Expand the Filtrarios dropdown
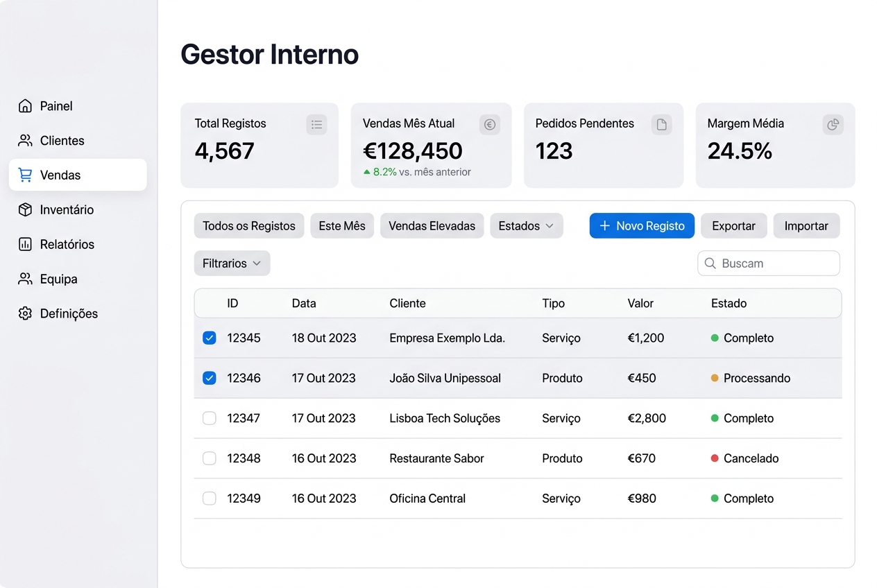 tap(232, 263)
